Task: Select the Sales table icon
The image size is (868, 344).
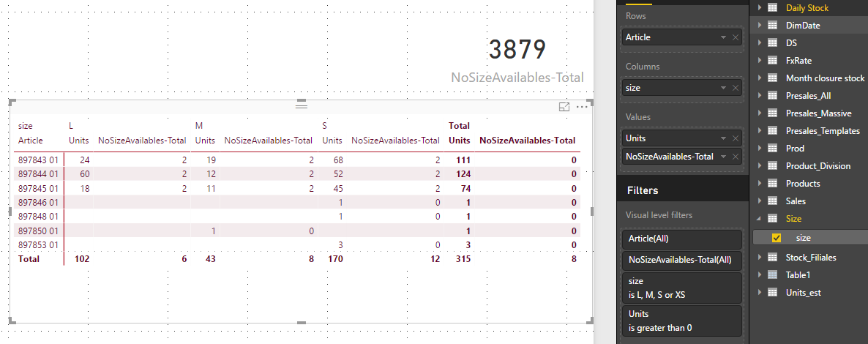Action: coord(772,201)
